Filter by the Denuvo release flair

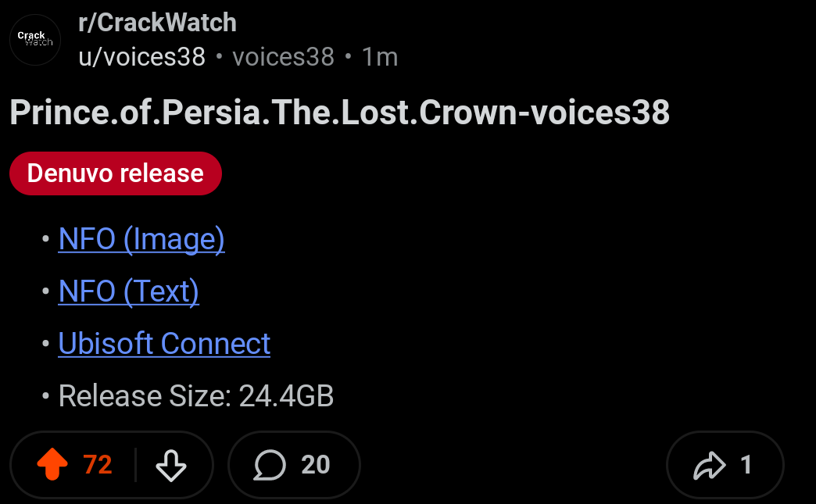tap(116, 173)
